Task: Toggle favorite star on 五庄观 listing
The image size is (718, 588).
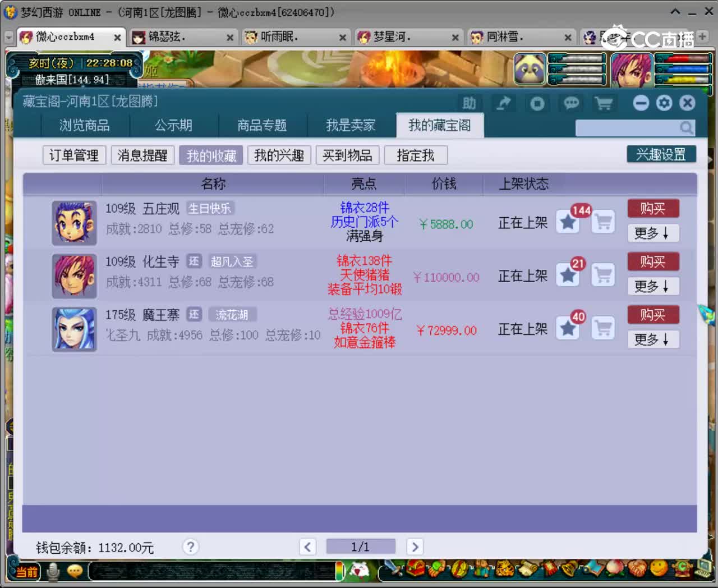Action: (568, 222)
